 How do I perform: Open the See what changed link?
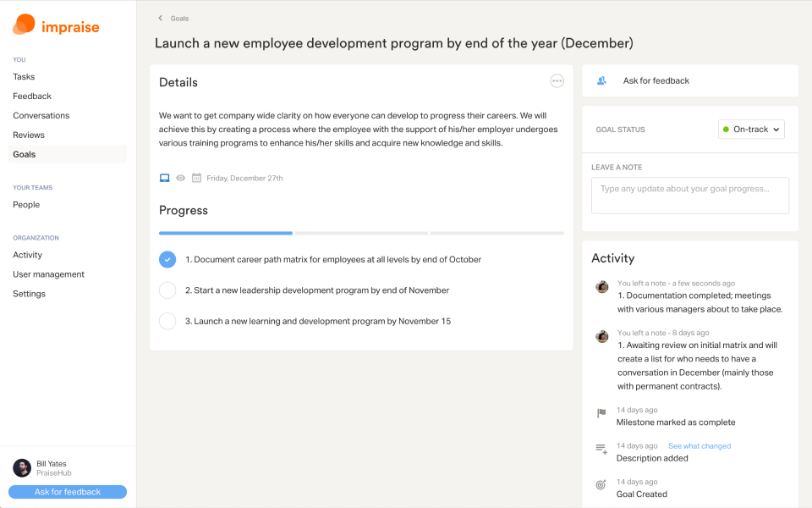pos(700,446)
